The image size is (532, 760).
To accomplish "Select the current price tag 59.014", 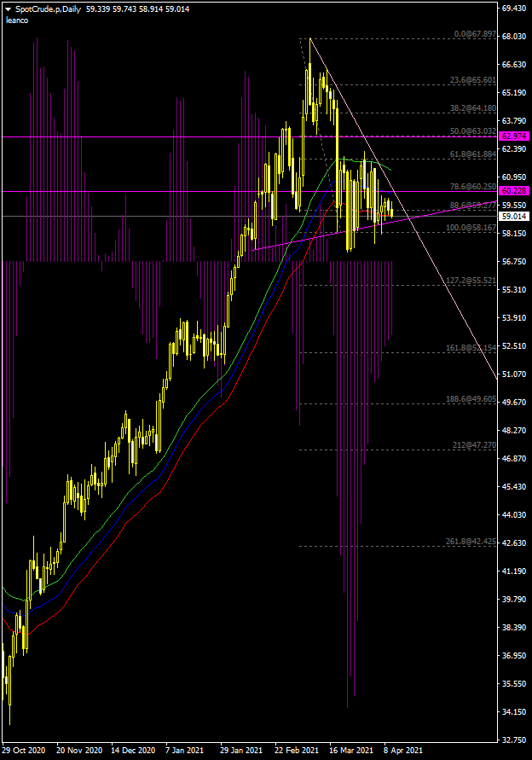I will click(x=515, y=218).
